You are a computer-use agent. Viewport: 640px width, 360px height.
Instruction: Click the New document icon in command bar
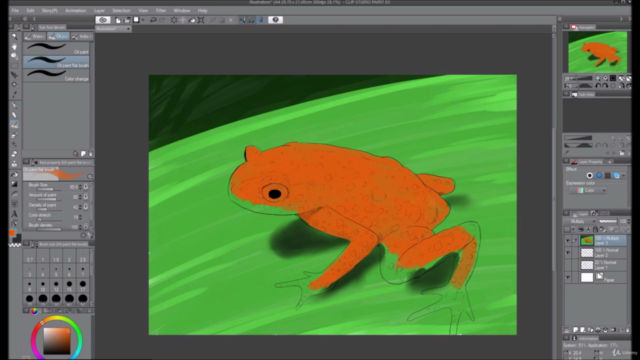point(118,20)
